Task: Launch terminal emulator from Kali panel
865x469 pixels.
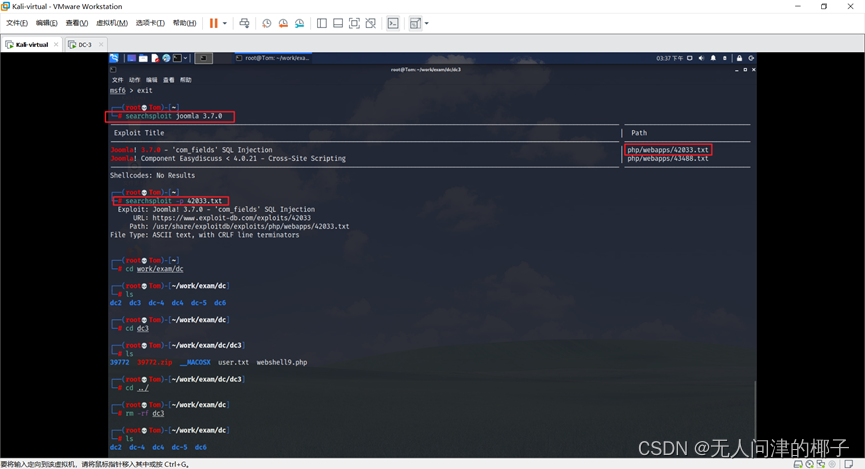Action: pyautogui.click(x=177, y=58)
